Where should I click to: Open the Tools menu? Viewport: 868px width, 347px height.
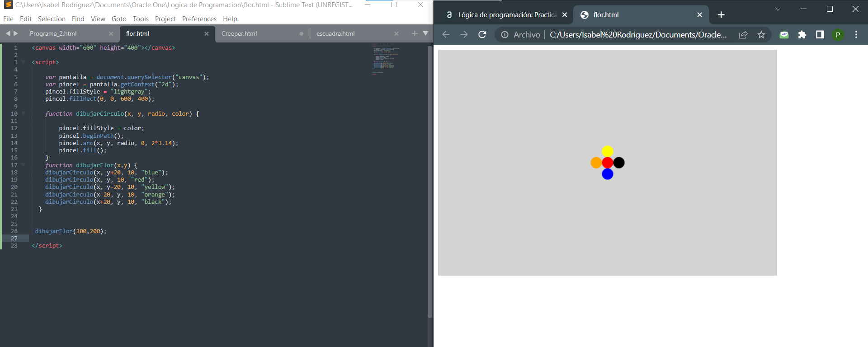pyautogui.click(x=141, y=19)
